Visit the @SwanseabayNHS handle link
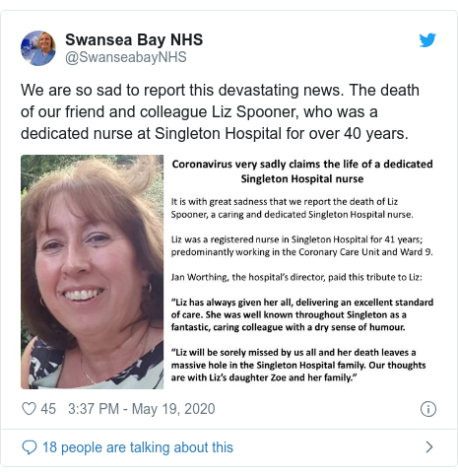The image size is (458, 476). 126,57
